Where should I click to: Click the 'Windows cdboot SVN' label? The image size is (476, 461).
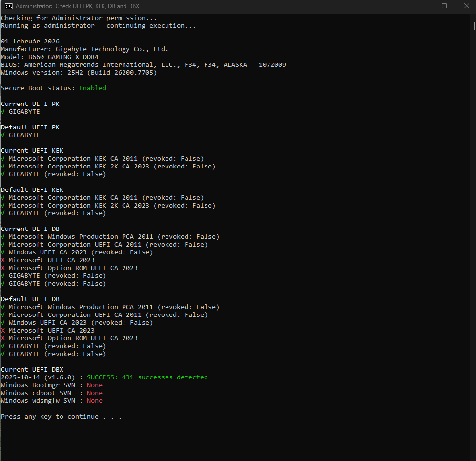[x=36, y=393]
